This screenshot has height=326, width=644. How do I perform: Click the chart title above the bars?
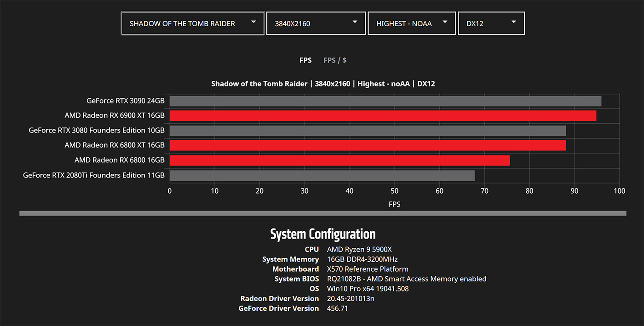[323, 84]
